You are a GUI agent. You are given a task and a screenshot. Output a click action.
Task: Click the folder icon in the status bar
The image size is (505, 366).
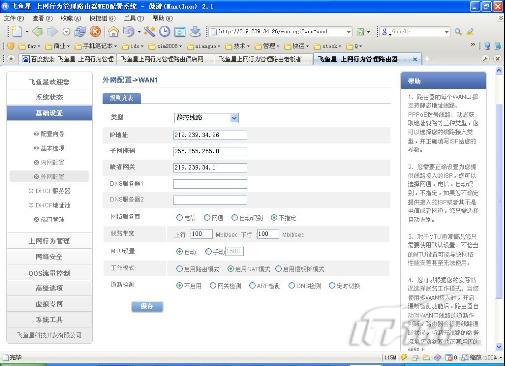[426, 358]
